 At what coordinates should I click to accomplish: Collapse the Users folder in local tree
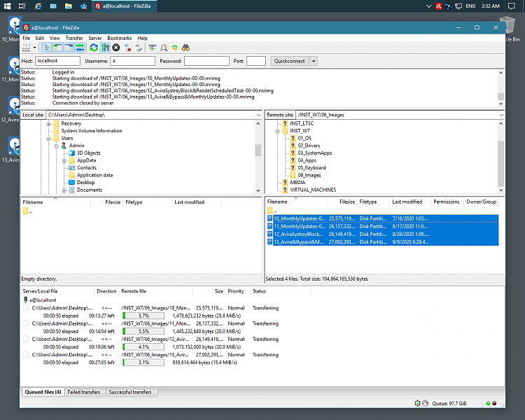48,139
